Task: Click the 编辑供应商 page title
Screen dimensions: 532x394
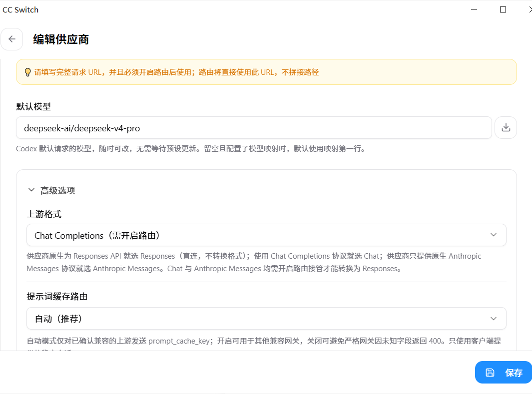Action: click(61, 39)
